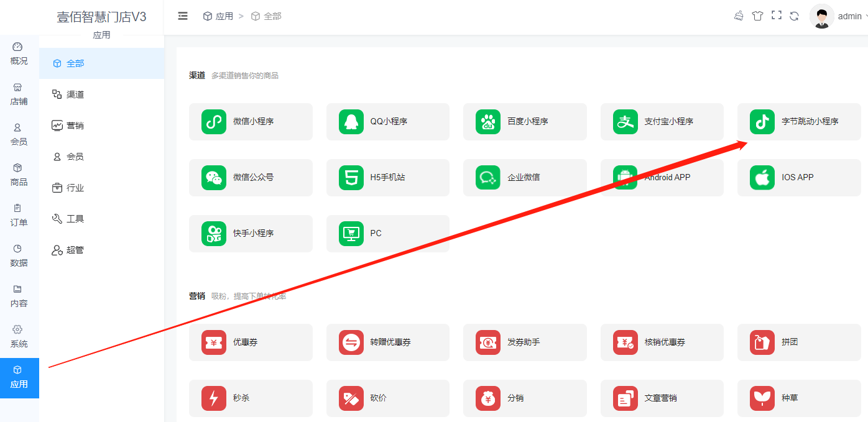Select 行业 in the app submenu

102,188
